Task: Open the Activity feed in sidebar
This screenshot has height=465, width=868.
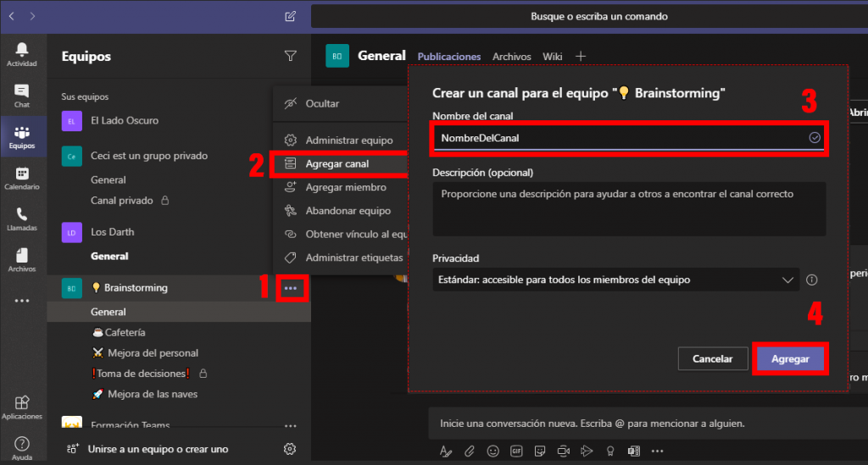Action: click(21, 54)
